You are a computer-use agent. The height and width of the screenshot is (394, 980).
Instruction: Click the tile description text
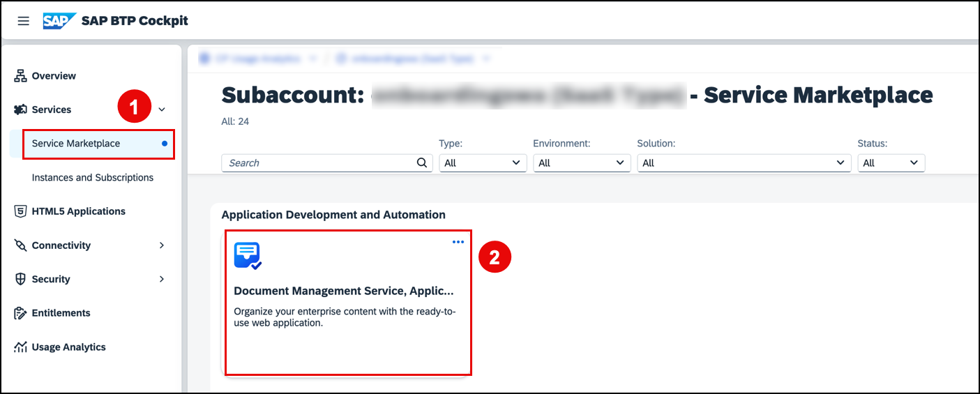pyautogui.click(x=345, y=317)
